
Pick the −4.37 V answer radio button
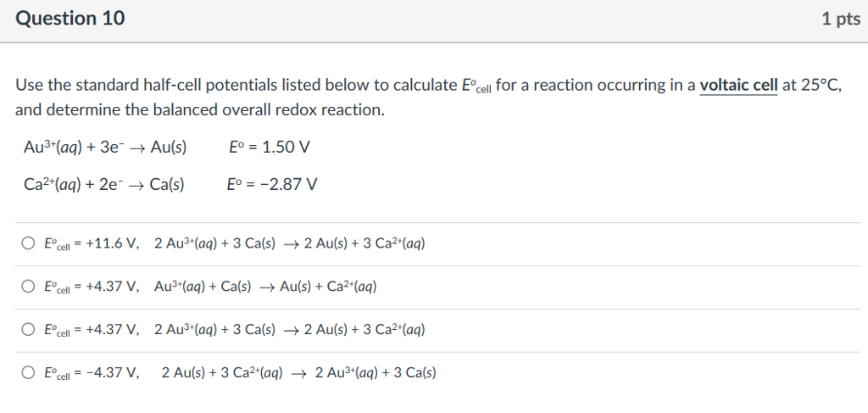(28, 373)
